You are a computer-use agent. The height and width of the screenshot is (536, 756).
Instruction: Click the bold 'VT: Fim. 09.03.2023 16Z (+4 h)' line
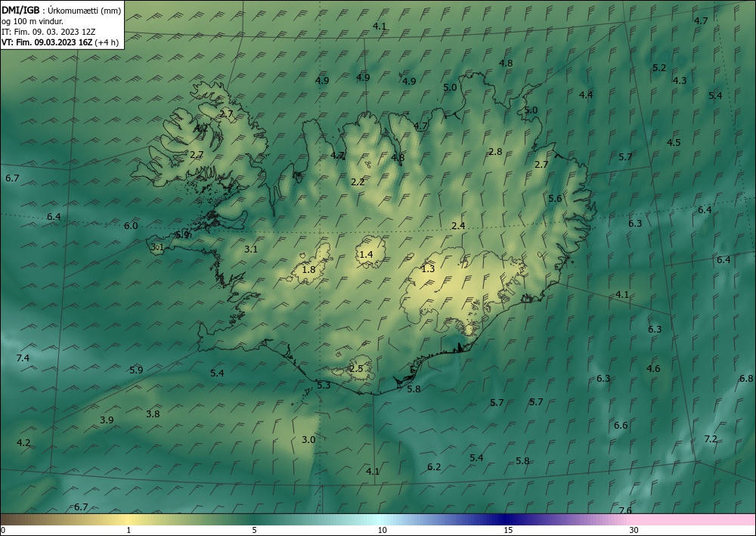pos(60,42)
